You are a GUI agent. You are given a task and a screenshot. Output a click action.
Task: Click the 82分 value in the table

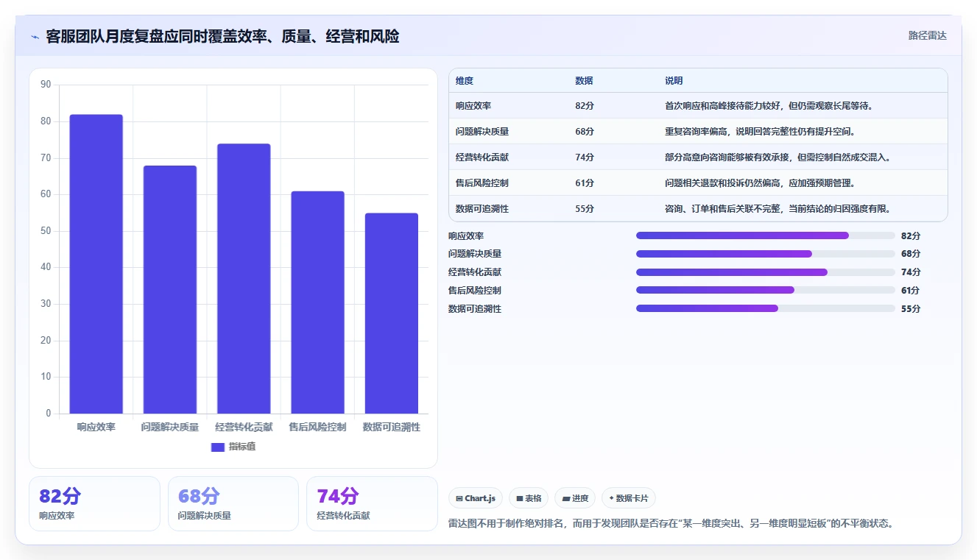tap(585, 106)
